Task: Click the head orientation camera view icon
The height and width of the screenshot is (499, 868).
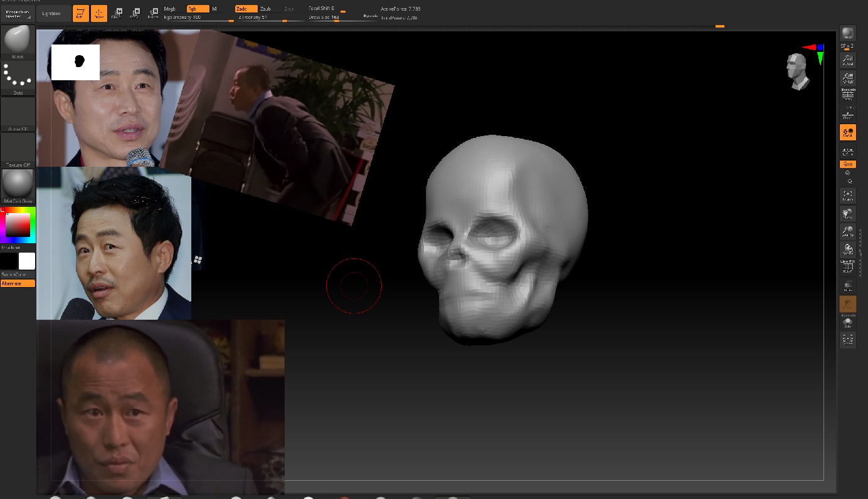Action: click(797, 71)
